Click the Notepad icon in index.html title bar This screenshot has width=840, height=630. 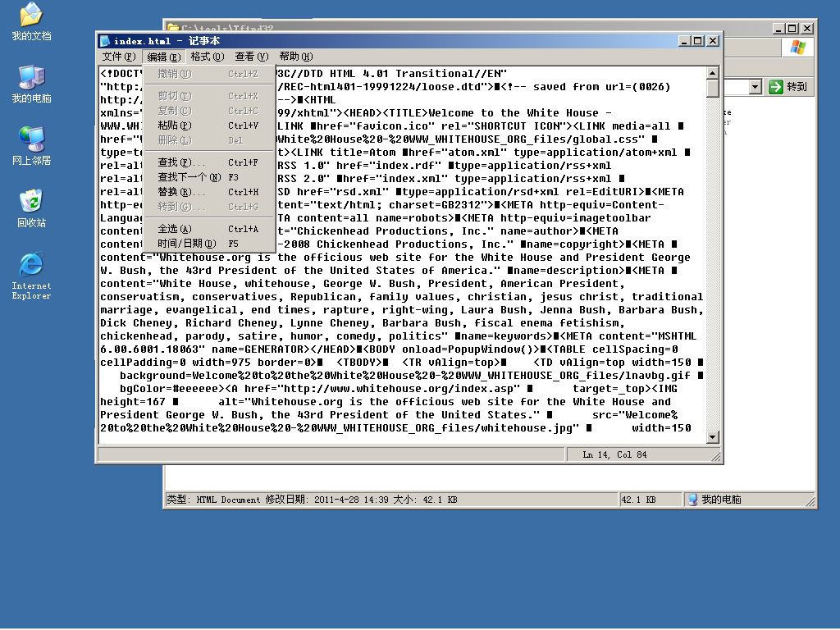coord(105,41)
